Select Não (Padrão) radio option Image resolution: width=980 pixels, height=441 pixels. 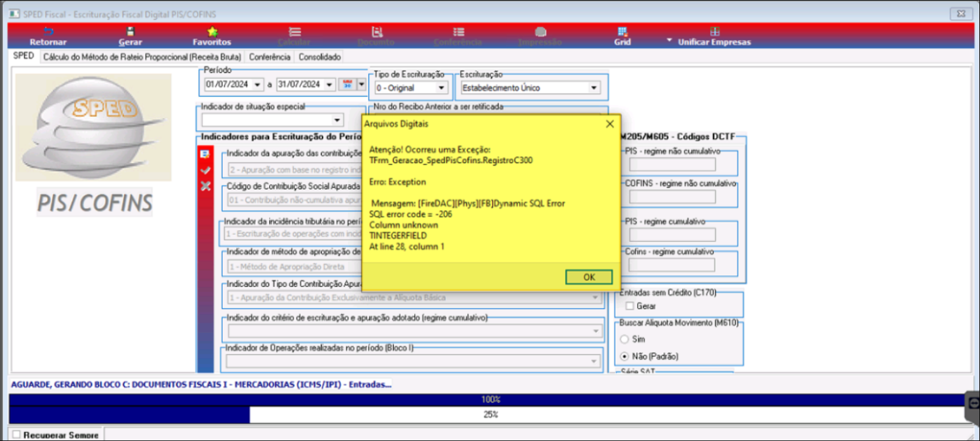625,356
